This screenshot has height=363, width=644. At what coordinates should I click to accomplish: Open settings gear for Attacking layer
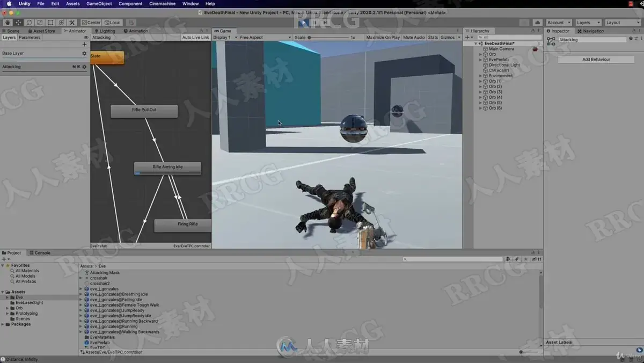click(84, 67)
